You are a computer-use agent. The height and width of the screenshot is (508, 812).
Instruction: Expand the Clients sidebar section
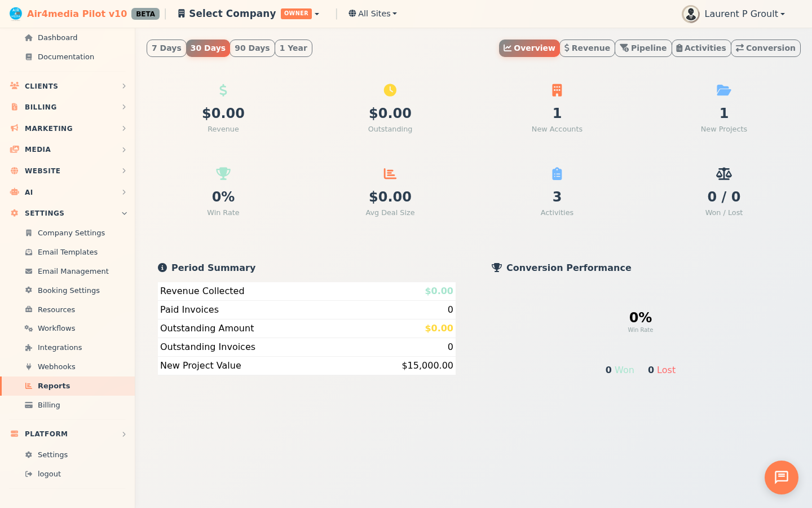click(x=68, y=86)
